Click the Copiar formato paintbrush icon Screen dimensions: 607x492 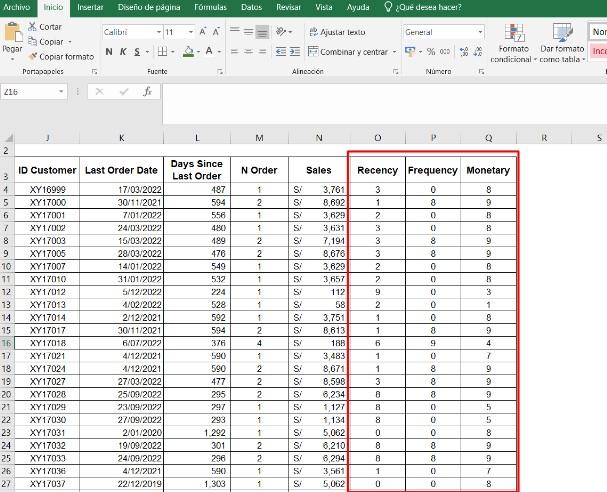tap(34, 56)
